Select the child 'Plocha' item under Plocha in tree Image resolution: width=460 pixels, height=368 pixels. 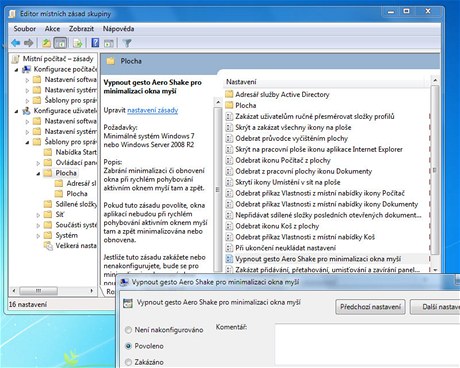point(77,194)
